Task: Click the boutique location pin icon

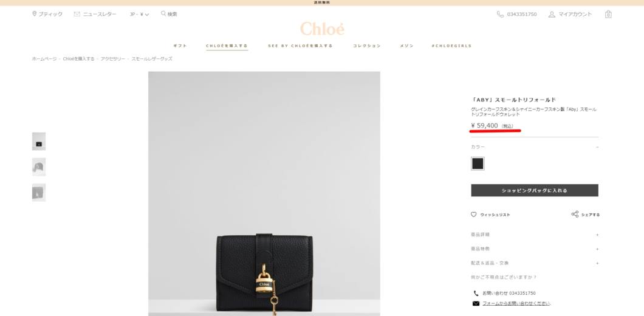Action: click(34, 14)
